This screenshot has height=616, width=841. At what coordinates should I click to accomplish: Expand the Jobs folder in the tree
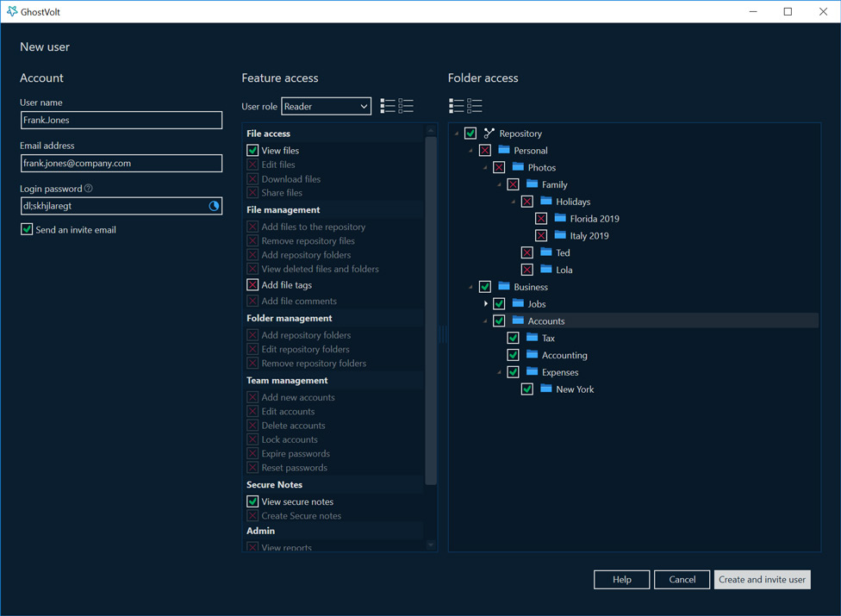coord(486,304)
